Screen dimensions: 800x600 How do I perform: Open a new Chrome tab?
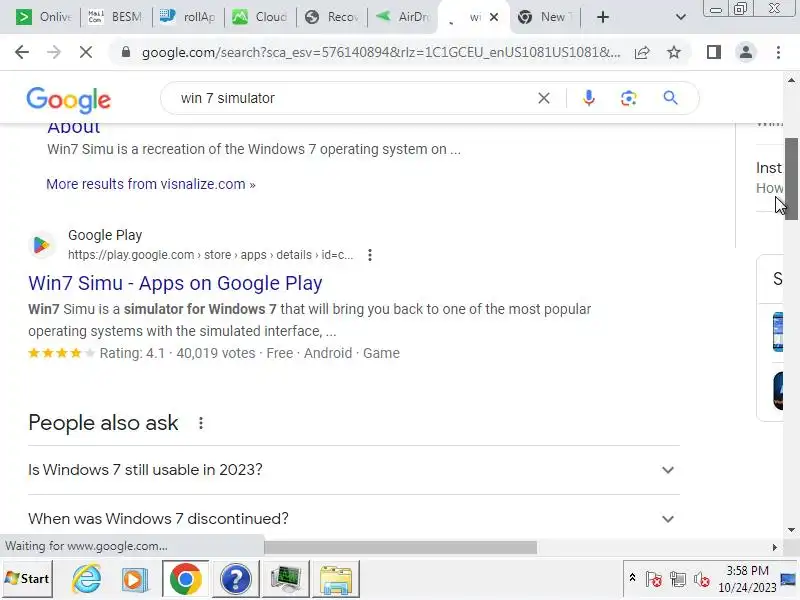(x=603, y=17)
